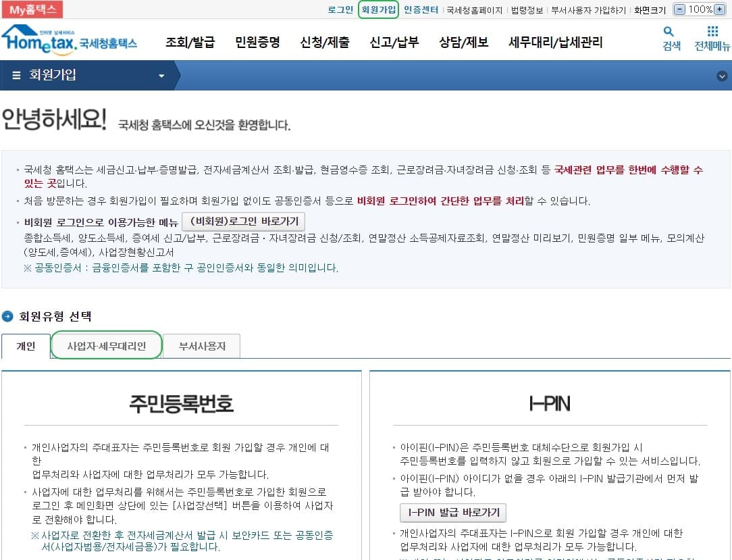
Task: Click 부서사용자 가입하기 link
Action: (x=588, y=10)
